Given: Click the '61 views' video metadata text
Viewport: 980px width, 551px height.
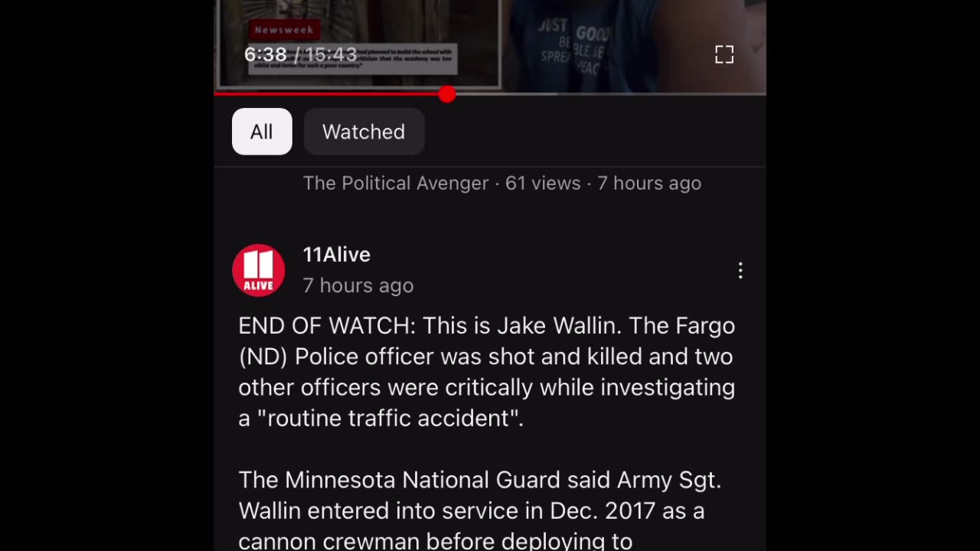Looking at the screenshot, I should (x=543, y=183).
